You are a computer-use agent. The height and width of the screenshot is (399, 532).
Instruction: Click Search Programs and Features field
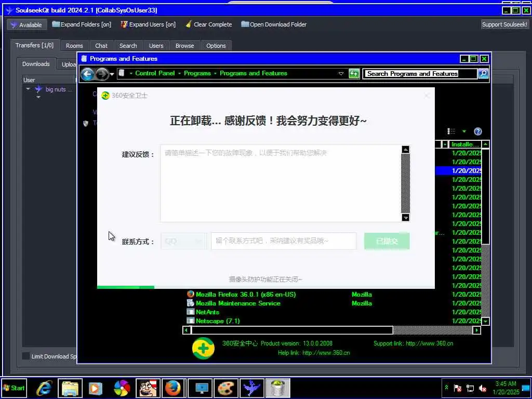coord(420,74)
